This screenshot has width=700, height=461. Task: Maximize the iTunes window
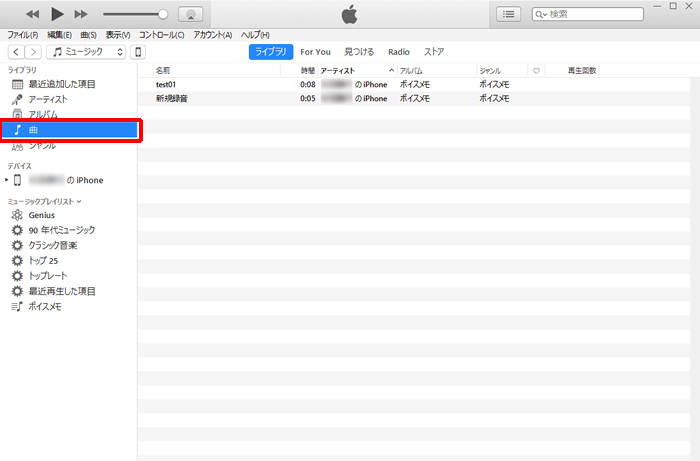point(673,6)
